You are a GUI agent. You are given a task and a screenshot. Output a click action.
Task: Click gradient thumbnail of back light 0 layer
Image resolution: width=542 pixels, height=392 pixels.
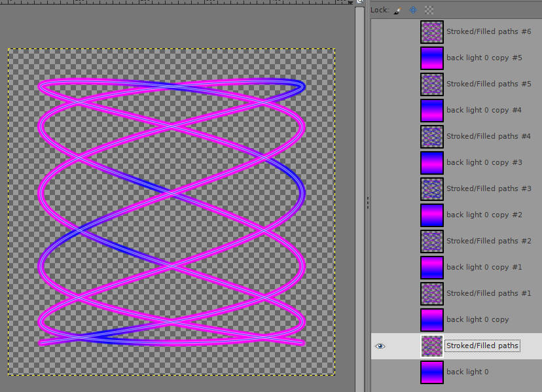tap(432, 372)
